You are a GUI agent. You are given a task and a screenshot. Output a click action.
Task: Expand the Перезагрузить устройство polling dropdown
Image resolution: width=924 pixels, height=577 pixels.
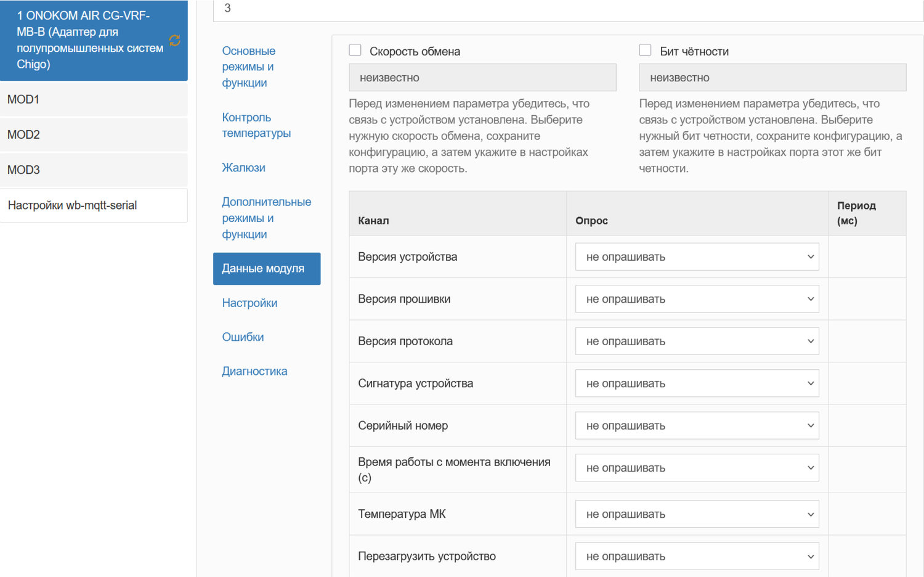coord(697,556)
